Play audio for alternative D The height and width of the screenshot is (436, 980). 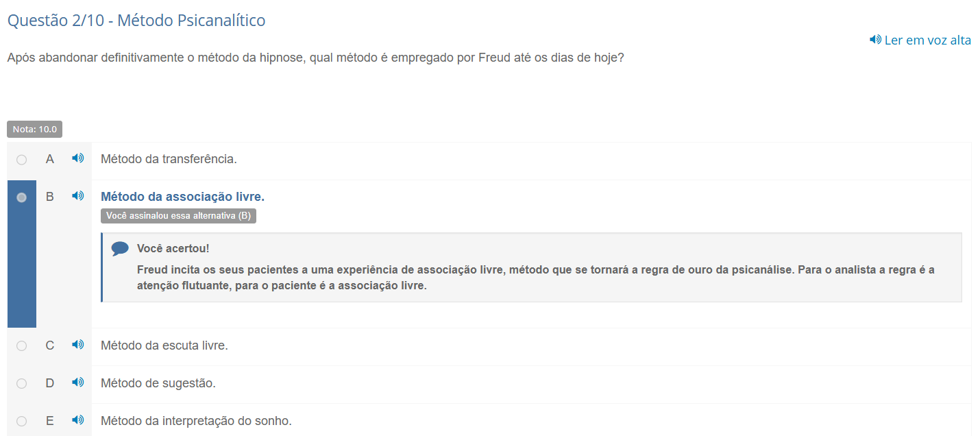78,383
